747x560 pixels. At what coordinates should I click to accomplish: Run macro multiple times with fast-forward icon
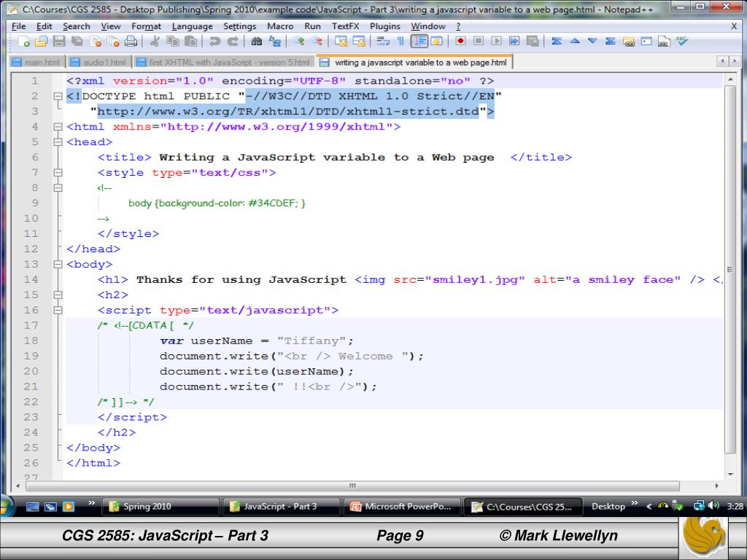click(514, 42)
